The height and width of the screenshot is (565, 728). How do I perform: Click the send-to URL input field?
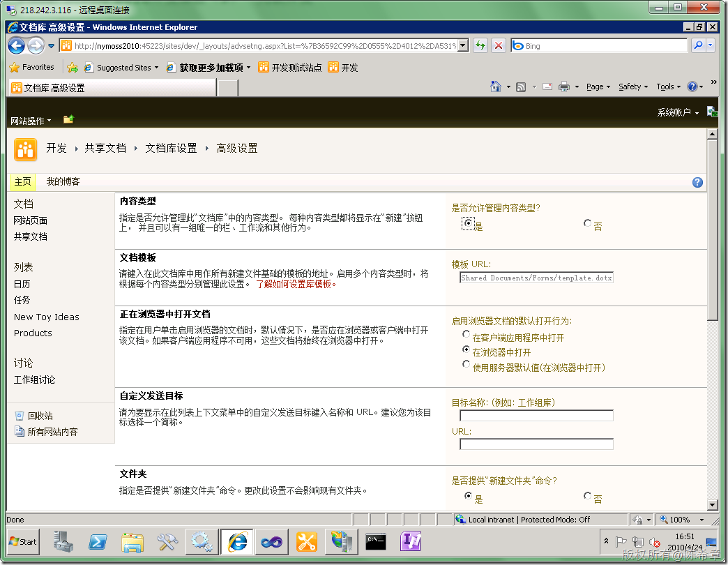(537, 444)
